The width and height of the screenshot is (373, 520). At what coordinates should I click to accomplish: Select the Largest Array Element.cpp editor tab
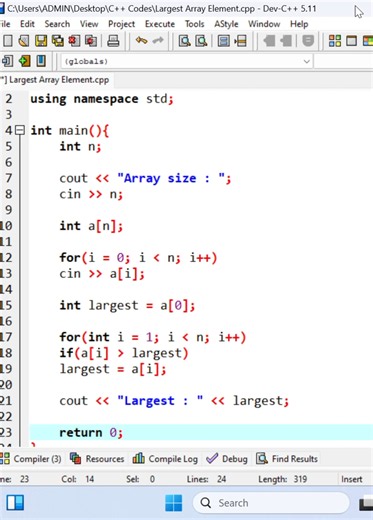[x=56, y=80]
